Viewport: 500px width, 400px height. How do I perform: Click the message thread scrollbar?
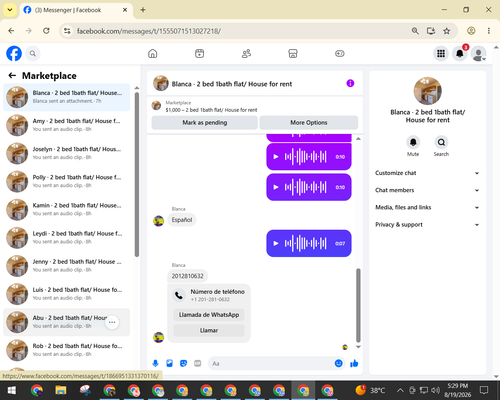358,305
